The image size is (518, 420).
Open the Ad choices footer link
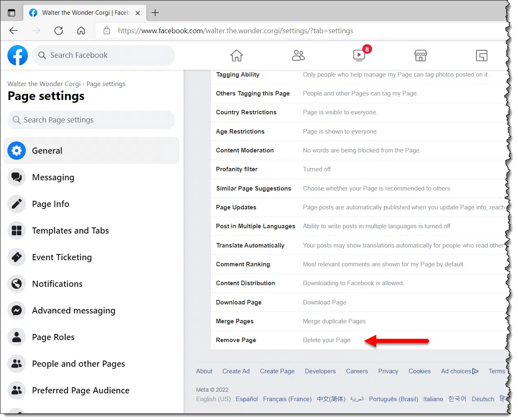460,371
